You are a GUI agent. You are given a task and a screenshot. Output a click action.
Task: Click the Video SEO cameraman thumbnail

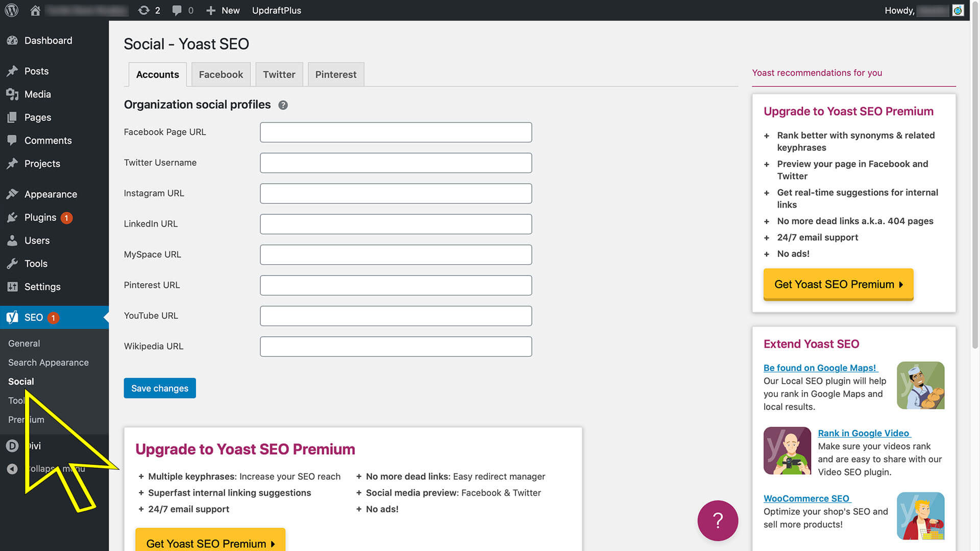787,450
